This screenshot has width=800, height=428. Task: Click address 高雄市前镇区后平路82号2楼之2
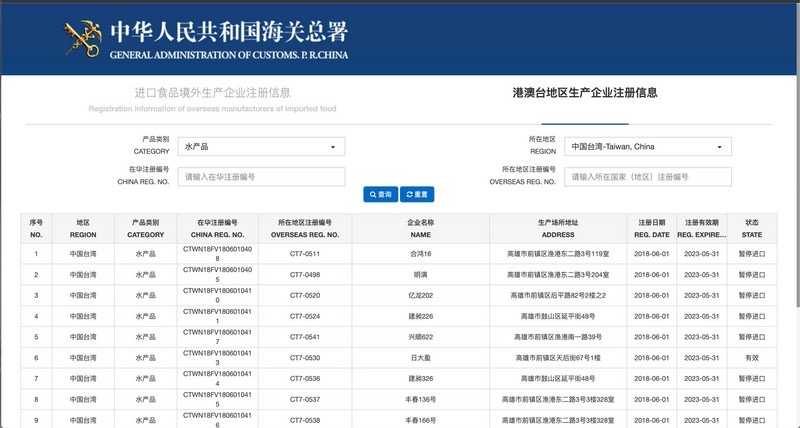tap(558, 295)
